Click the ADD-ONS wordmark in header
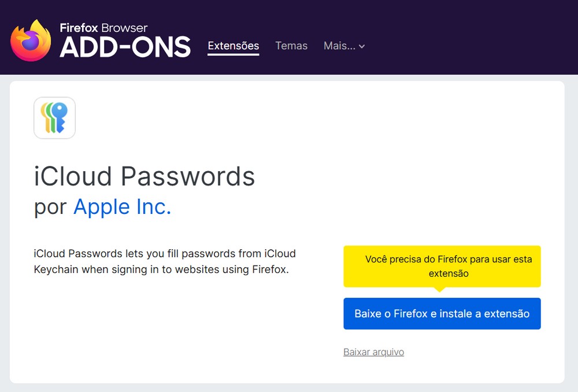Screen dimensions: 578x392 point(125,47)
